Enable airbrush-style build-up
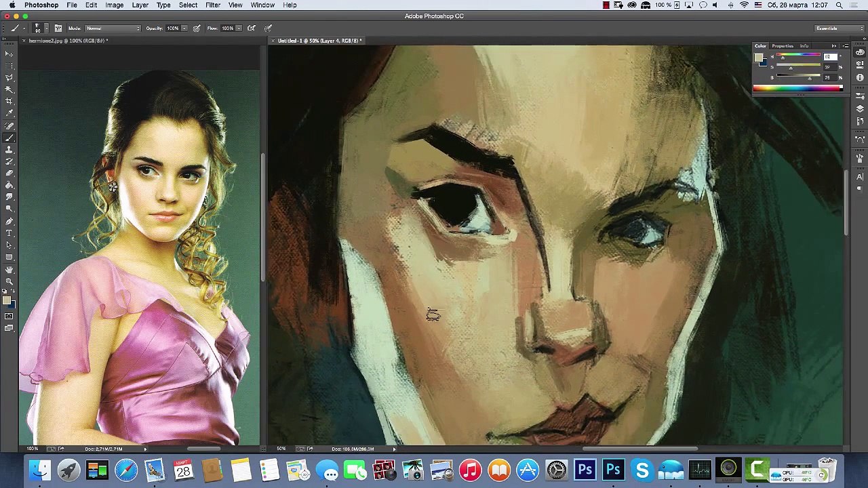The height and width of the screenshot is (488, 868). click(251, 28)
